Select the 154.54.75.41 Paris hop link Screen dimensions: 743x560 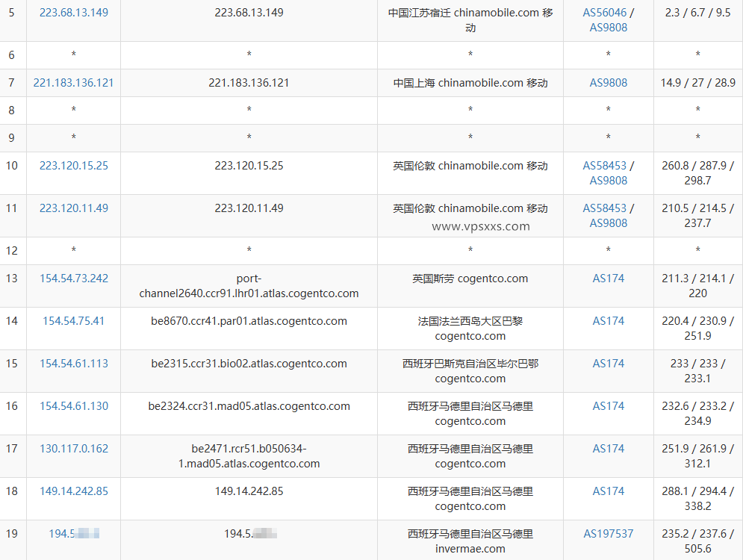coord(73,320)
